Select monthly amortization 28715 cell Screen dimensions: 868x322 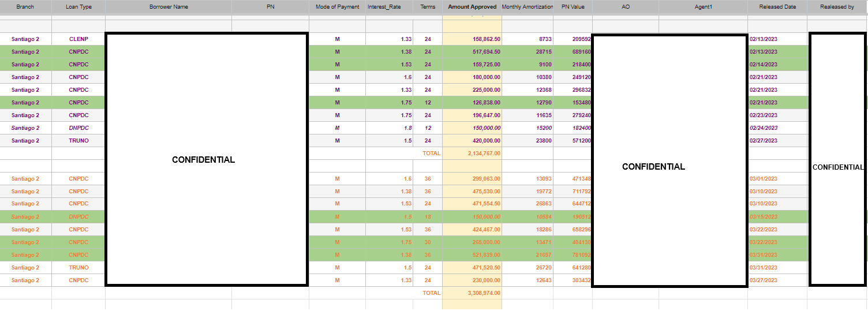point(527,52)
